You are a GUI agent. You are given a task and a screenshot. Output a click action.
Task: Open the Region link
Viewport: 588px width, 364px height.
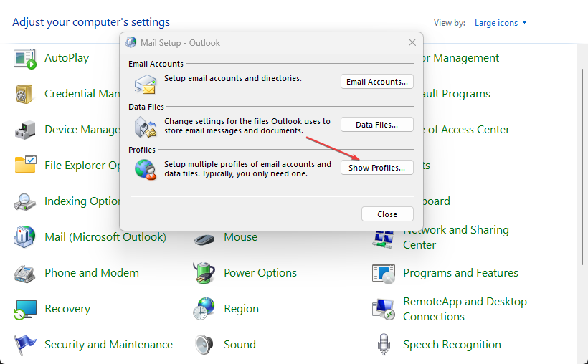coord(241,309)
